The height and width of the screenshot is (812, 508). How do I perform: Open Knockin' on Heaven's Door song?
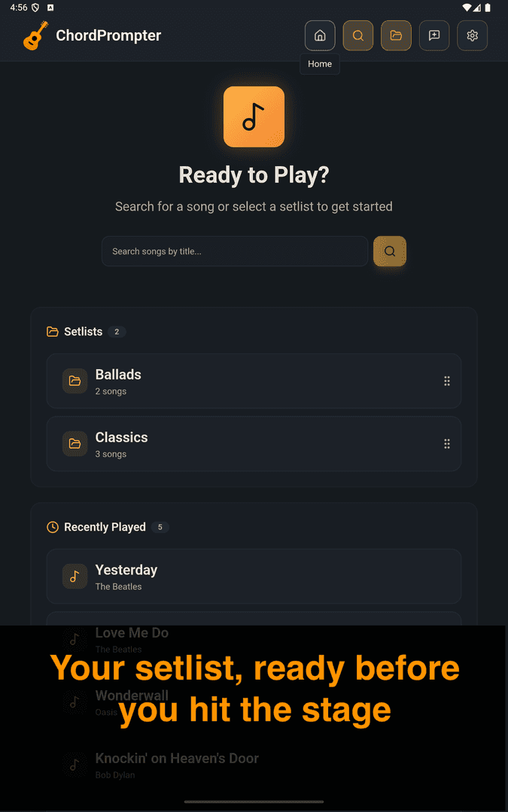click(254, 765)
